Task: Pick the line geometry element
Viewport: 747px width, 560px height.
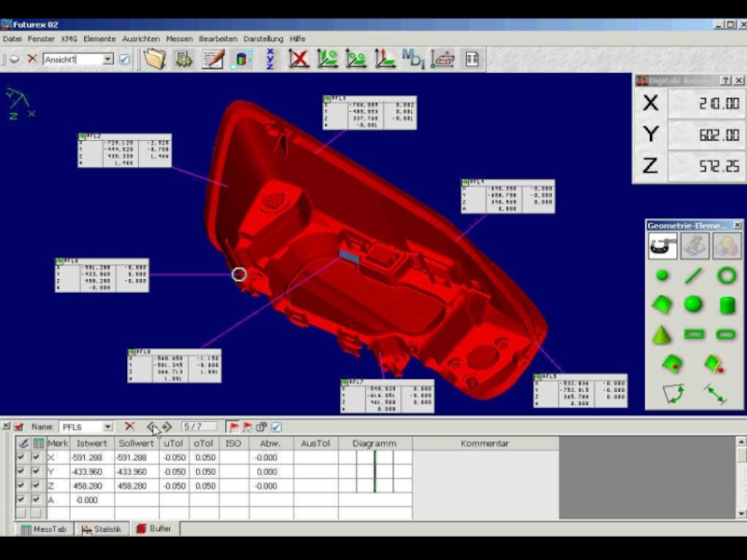Action: (x=694, y=275)
